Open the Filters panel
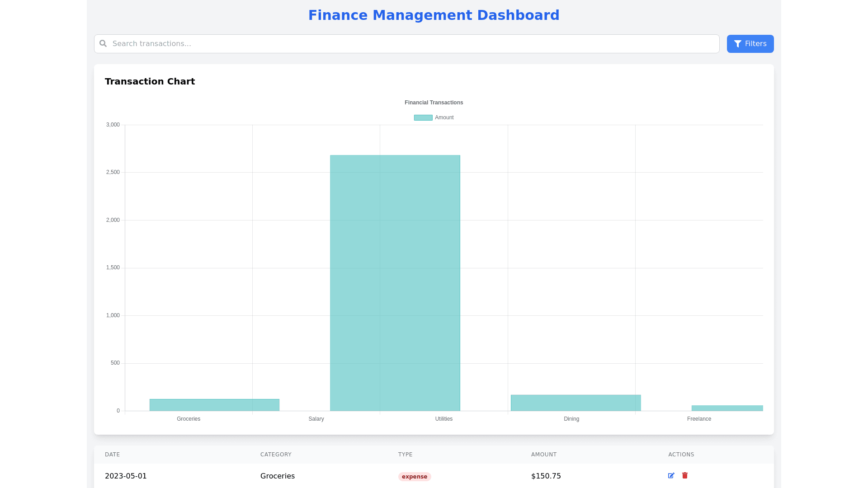 pyautogui.click(x=750, y=44)
